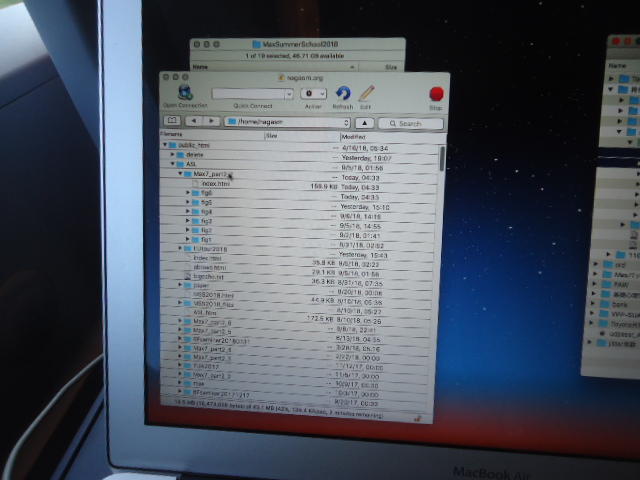This screenshot has height=480, width=640.
Task: Open a new connection with Open Connection icon
Action: [185, 93]
